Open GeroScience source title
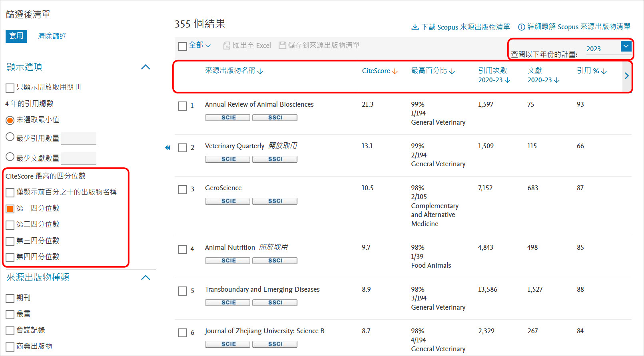Image resolution: width=644 pixels, height=356 pixels. (223, 188)
